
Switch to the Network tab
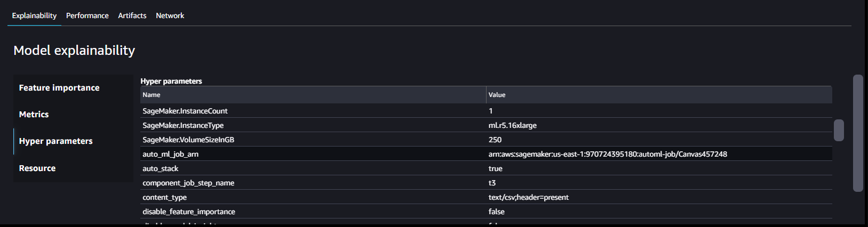pos(170,15)
